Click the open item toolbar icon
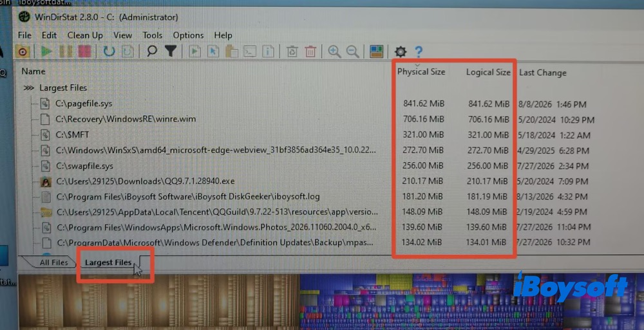The height and width of the screenshot is (330, 644). point(194,51)
